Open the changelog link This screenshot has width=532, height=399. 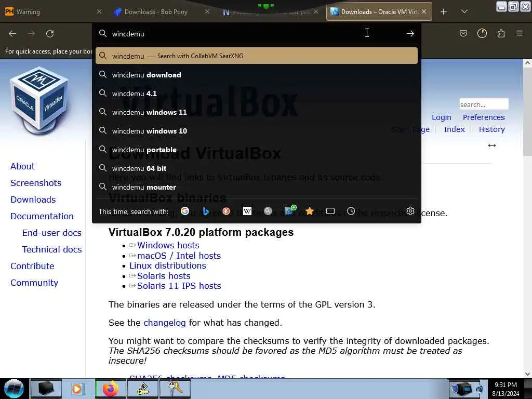pos(165,323)
